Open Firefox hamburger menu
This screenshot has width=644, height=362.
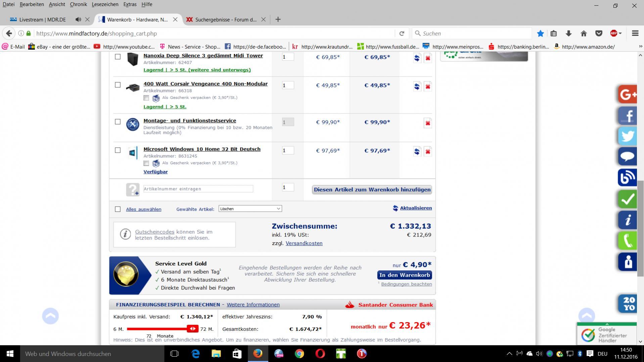635,34
